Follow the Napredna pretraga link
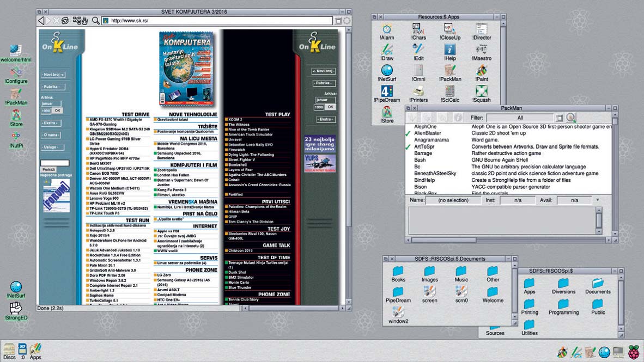 56,175
